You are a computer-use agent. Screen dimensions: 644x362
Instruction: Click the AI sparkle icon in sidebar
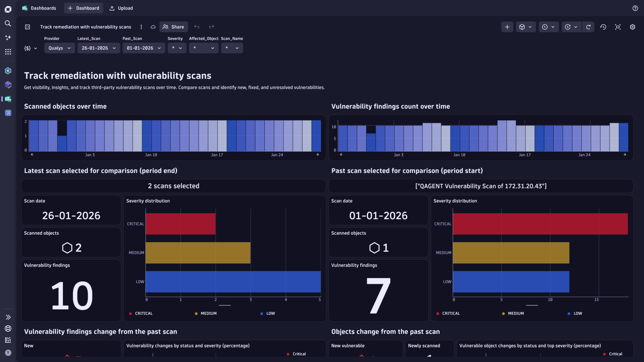click(8, 38)
